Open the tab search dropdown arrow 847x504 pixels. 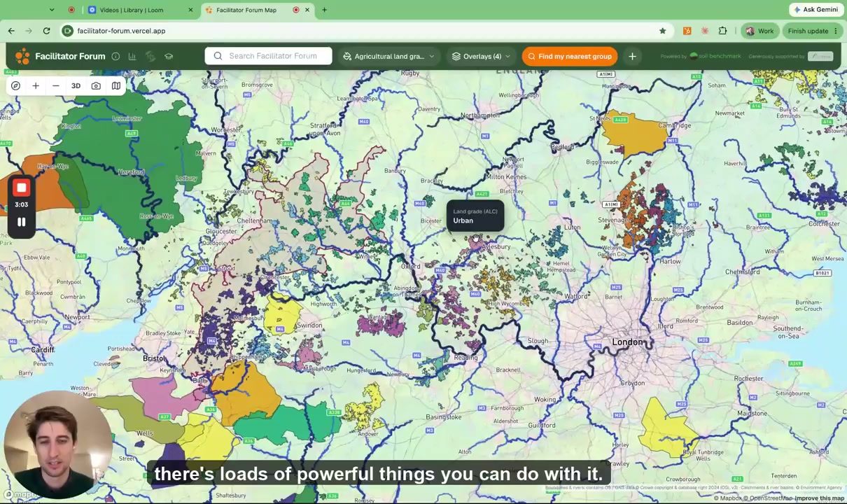coord(52,10)
